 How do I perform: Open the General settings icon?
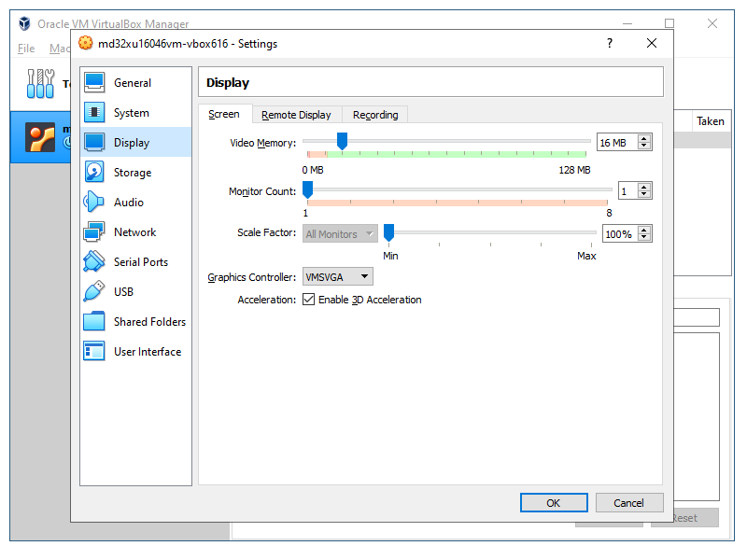pos(94,82)
